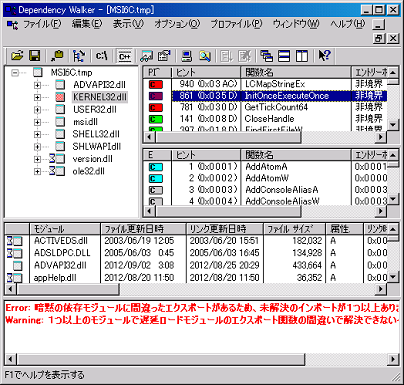Select appHelp.dll in module list
This screenshot has height=385, width=404.
click(55, 278)
